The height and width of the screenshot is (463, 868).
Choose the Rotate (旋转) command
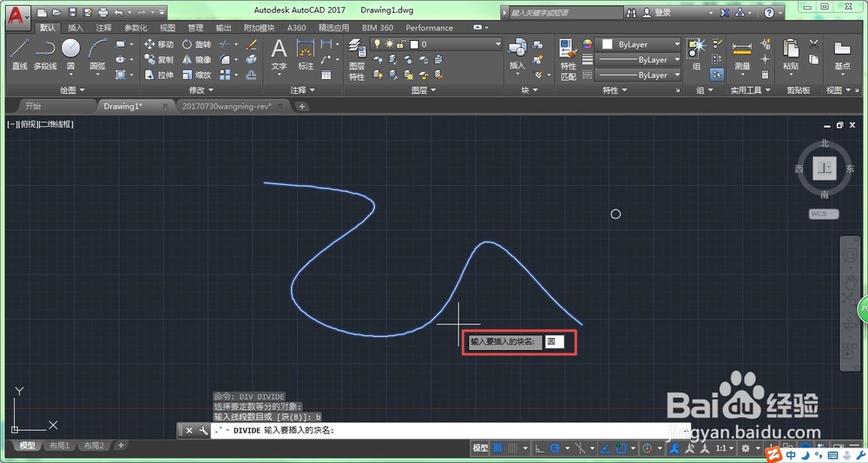click(x=197, y=44)
